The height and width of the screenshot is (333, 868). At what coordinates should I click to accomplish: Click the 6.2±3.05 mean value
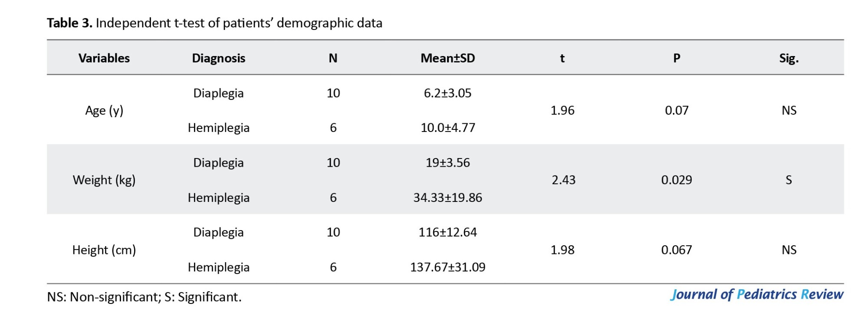click(447, 93)
